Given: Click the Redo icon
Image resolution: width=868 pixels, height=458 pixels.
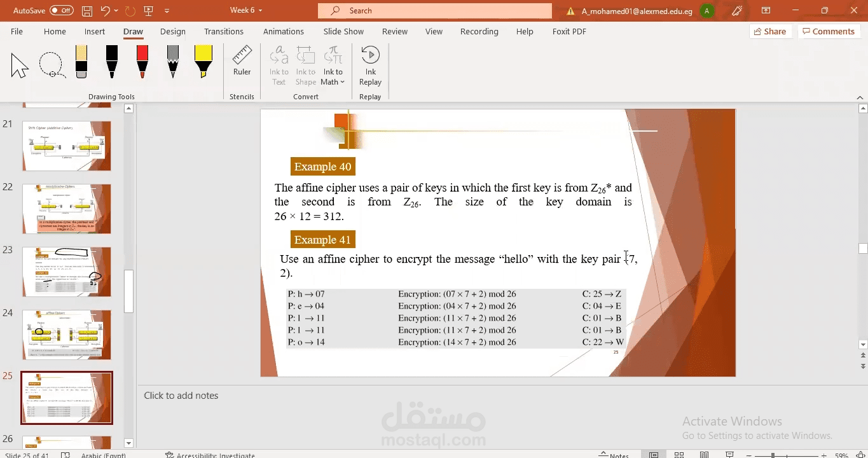Looking at the screenshot, I should pos(130,11).
